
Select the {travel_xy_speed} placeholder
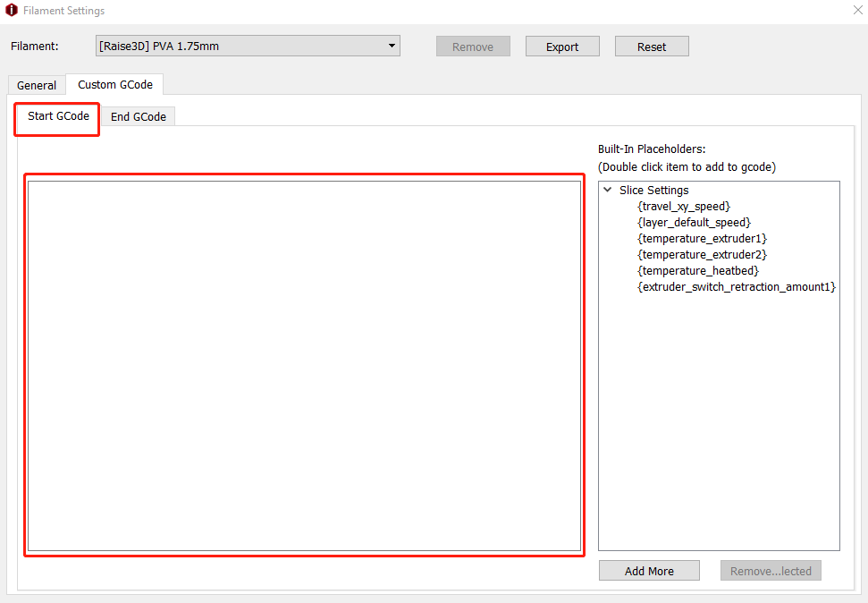click(684, 206)
